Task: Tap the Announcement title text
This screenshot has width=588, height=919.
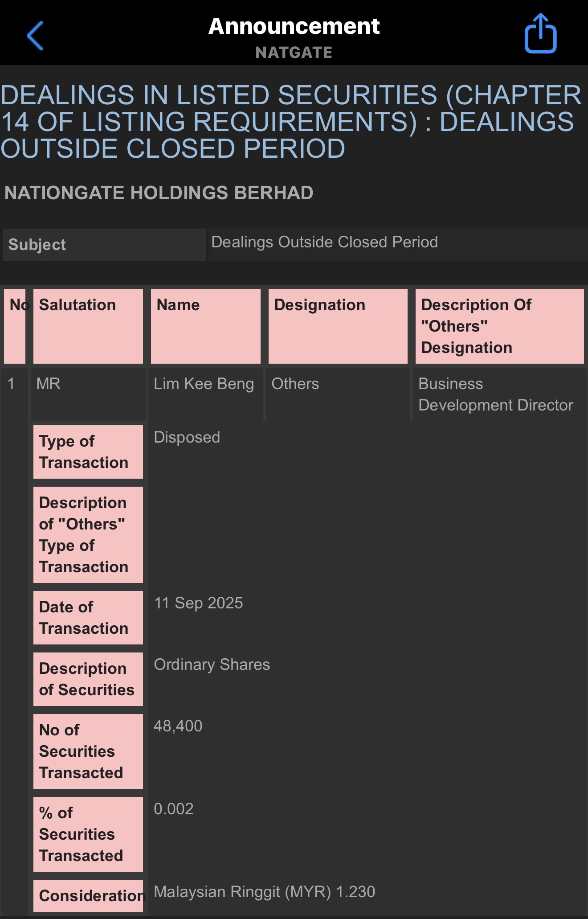Action: [x=294, y=26]
